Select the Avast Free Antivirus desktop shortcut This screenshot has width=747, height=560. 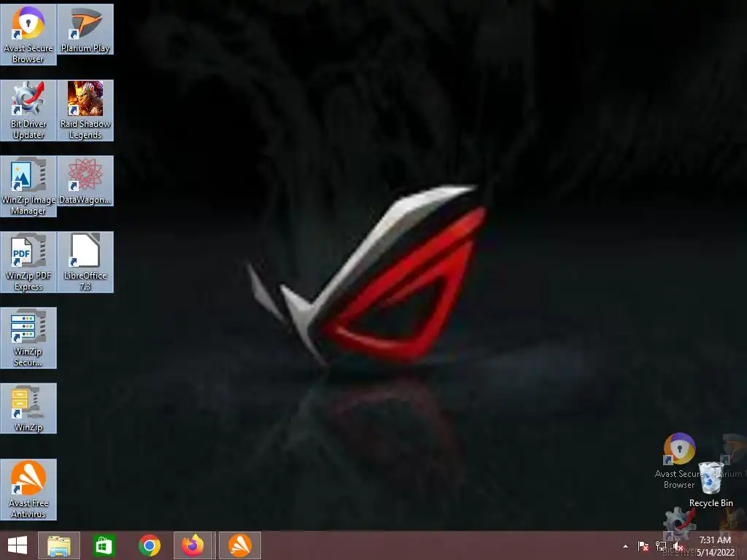point(28,489)
